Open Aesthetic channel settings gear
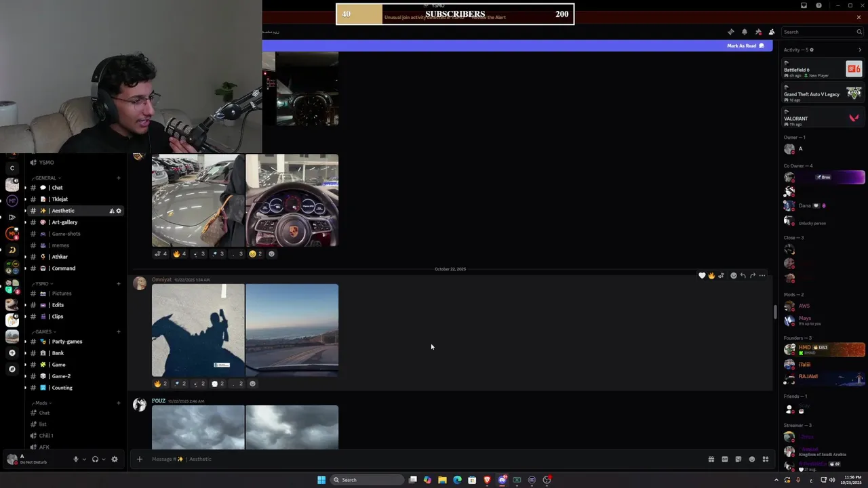The height and width of the screenshot is (488, 868). (x=119, y=211)
